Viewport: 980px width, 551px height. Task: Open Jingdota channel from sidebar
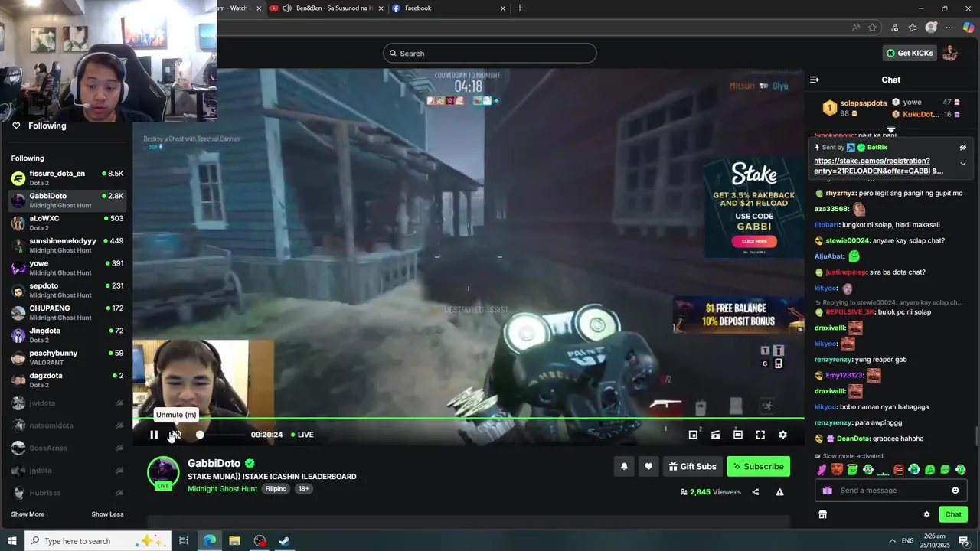pos(67,335)
